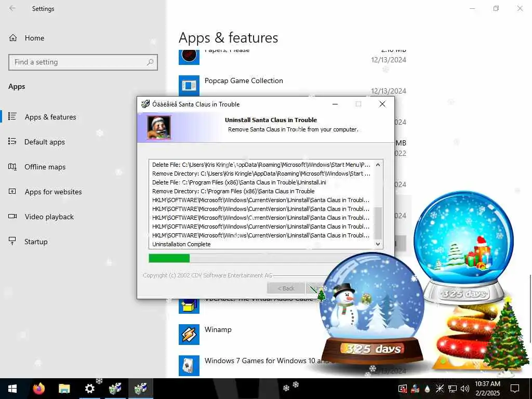532x399 pixels.
Task: Launch Firefox from the taskbar
Action: [x=38, y=389]
